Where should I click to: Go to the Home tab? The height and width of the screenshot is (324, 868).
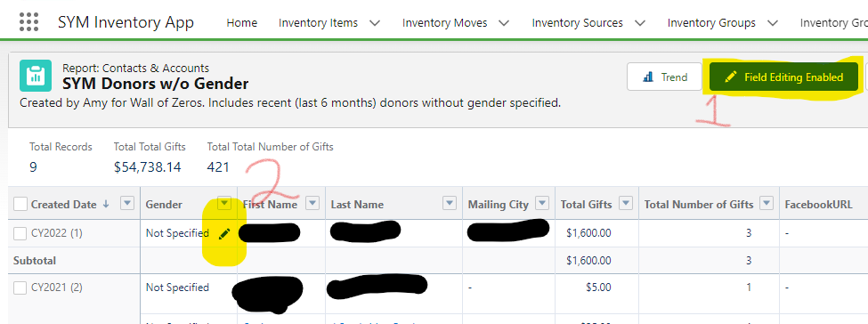click(242, 23)
